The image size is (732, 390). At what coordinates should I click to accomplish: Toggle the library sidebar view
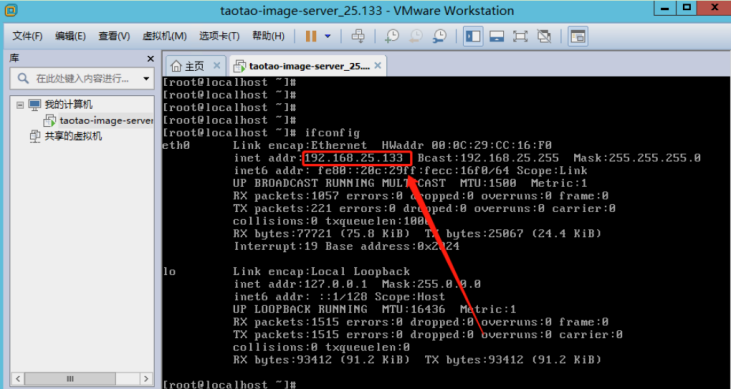point(473,36)
